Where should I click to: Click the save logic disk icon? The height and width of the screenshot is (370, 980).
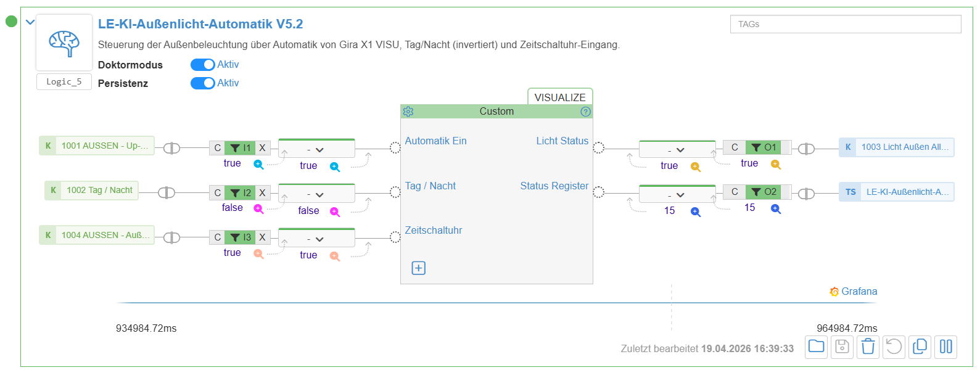(842, 347)
